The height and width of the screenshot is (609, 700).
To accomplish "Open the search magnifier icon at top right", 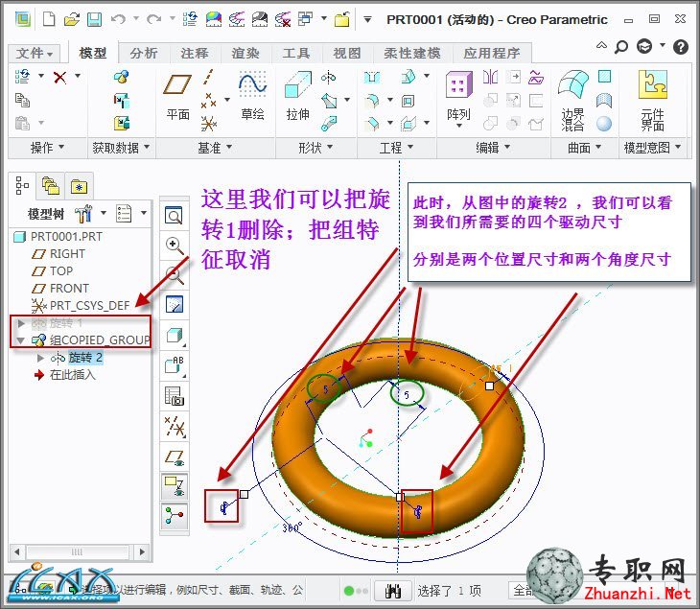I will pos(621,46).
